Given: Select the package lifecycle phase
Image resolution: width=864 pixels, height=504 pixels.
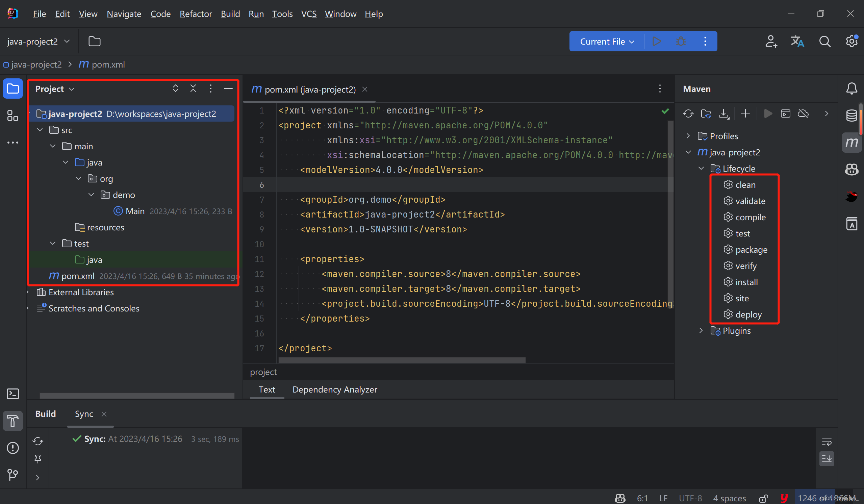Looking at the screenshot, I should click(751, 249).
